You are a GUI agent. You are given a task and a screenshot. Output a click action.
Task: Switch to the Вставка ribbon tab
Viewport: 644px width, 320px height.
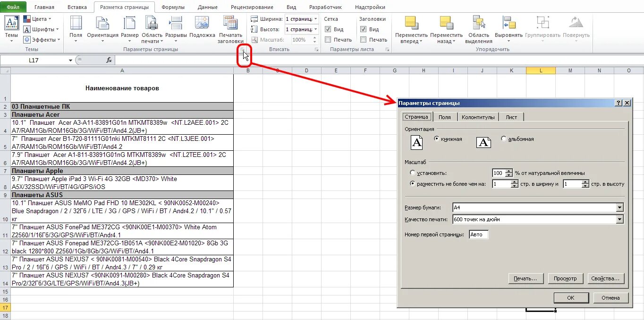coord(77,7)
